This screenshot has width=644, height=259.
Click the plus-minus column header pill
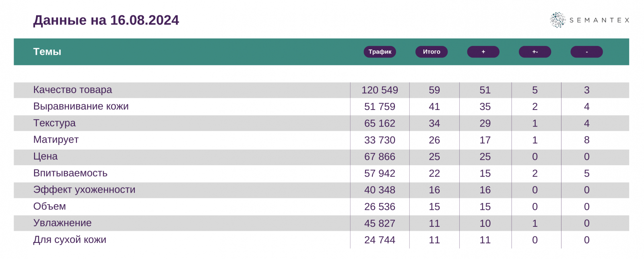pos(535,52)
